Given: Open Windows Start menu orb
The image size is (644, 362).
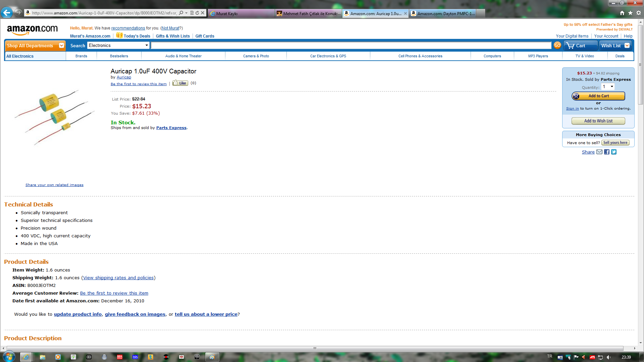Looking at the screenshot, I should pyautogui.click(x=9, y=357).
